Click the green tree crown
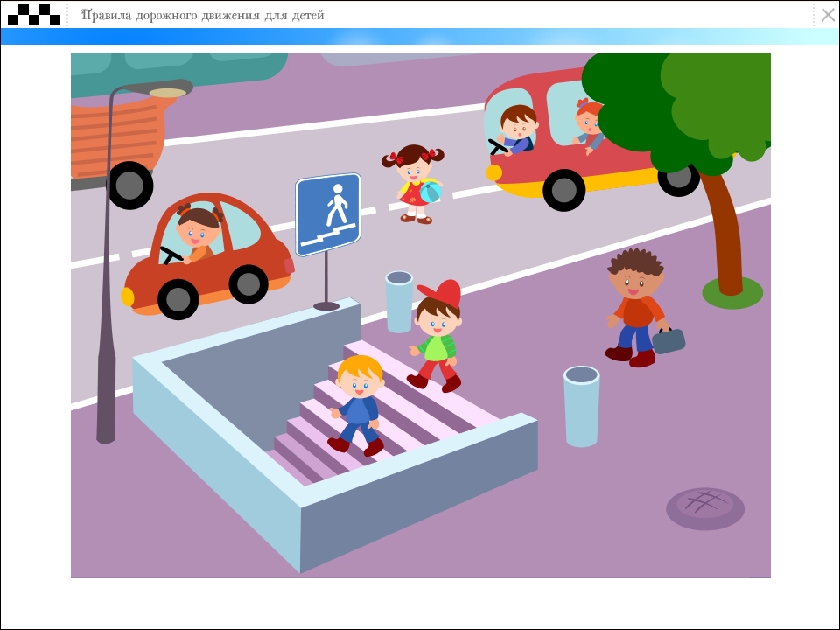840x630 pixels. pyautogui.click(x=681, y=107)
